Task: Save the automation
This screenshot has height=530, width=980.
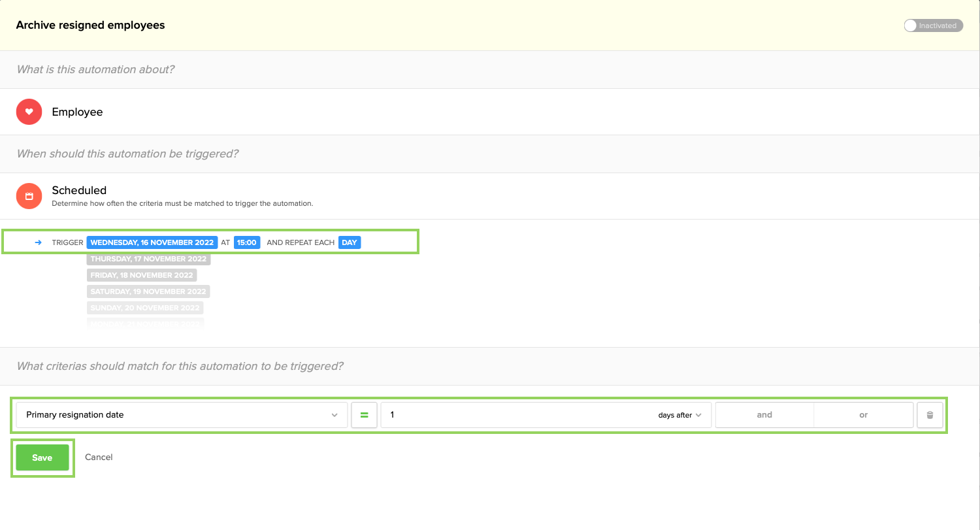Action: (x=42, y=457)
